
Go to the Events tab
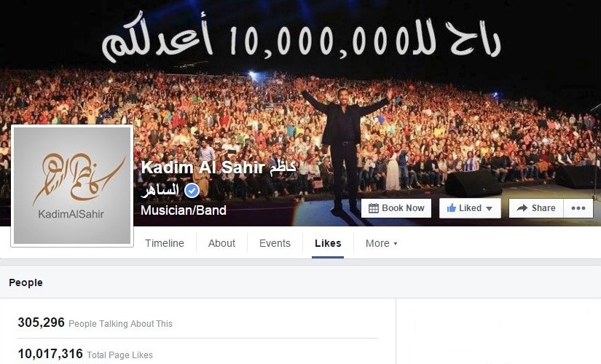275,243
